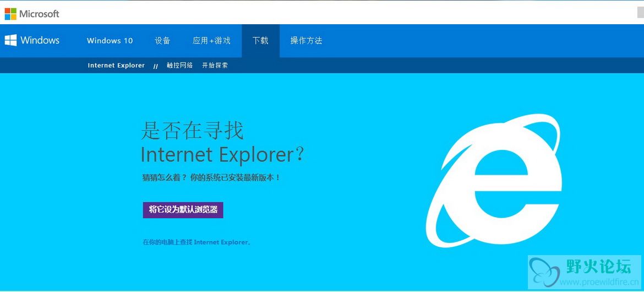The image size is (644, 292).
Task: Click the Microsoft logo at top left
Action: tap(32, 14)
